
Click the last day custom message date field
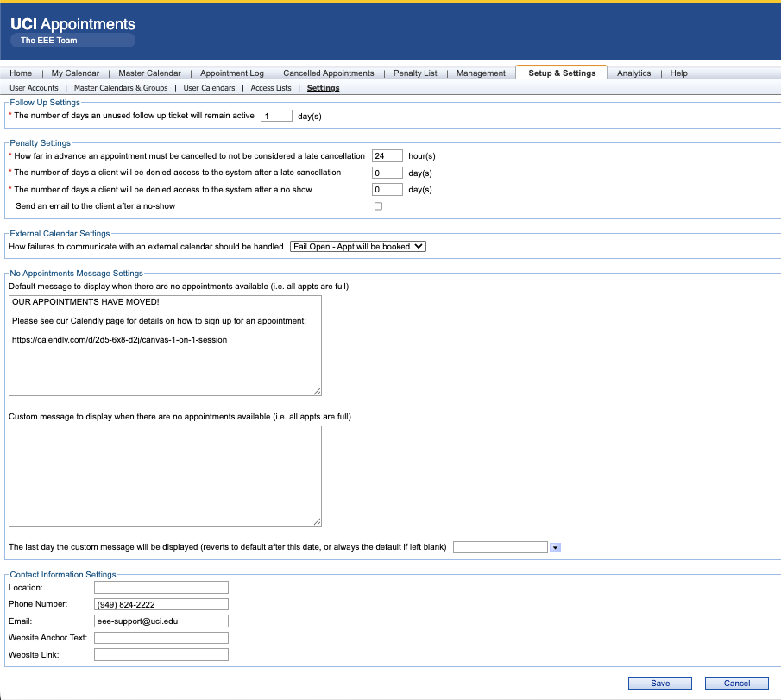pyautogui.click(x=501, y=547)
